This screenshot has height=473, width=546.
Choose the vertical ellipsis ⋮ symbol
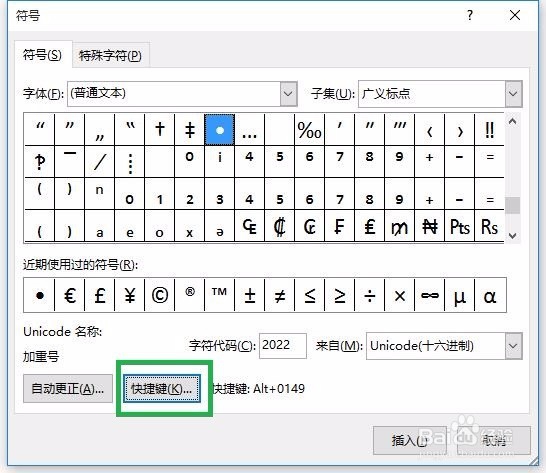click(x=130, y=162)
